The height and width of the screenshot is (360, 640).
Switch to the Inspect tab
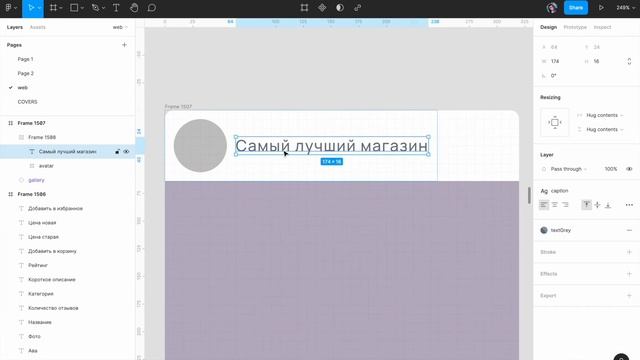point(602,27)
